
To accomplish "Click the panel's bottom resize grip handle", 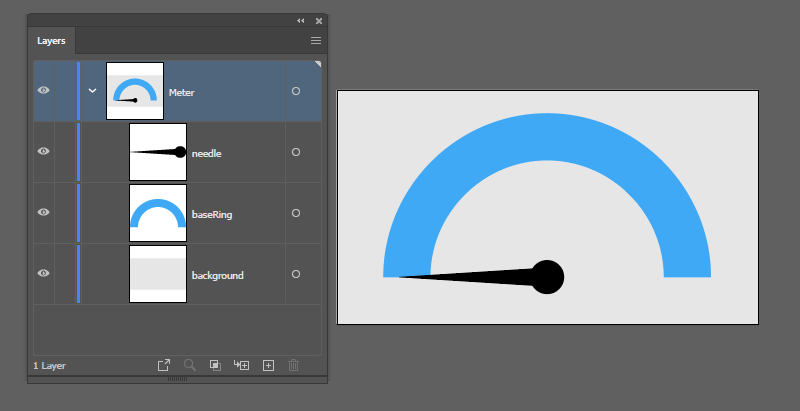I will tap(178, 379).
